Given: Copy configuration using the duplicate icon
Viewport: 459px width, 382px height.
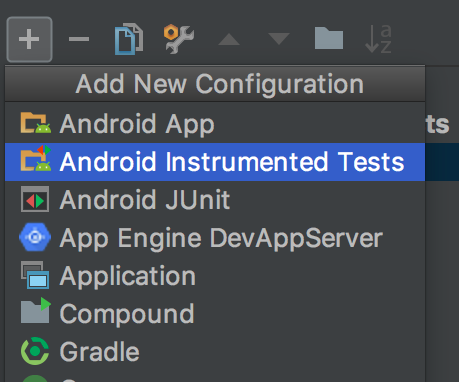Looking at the screenshot, I should [x=129, y=39].
